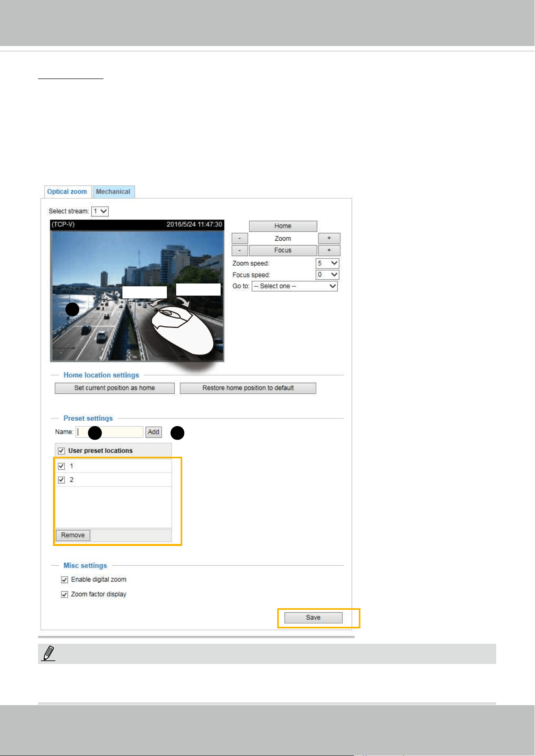Toggle the checkbox for preset 1

tap(61, 466)
